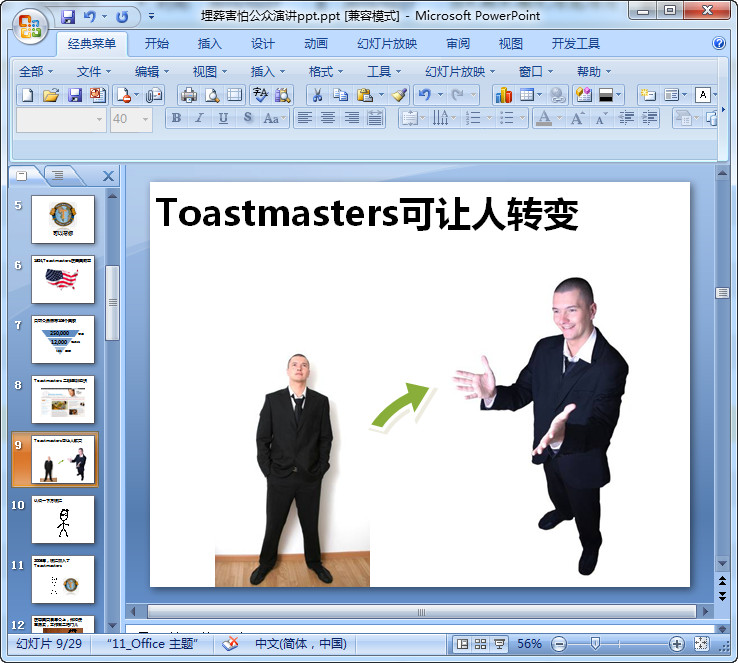Switch to the 设计 ribbon tab

(262, 44)
